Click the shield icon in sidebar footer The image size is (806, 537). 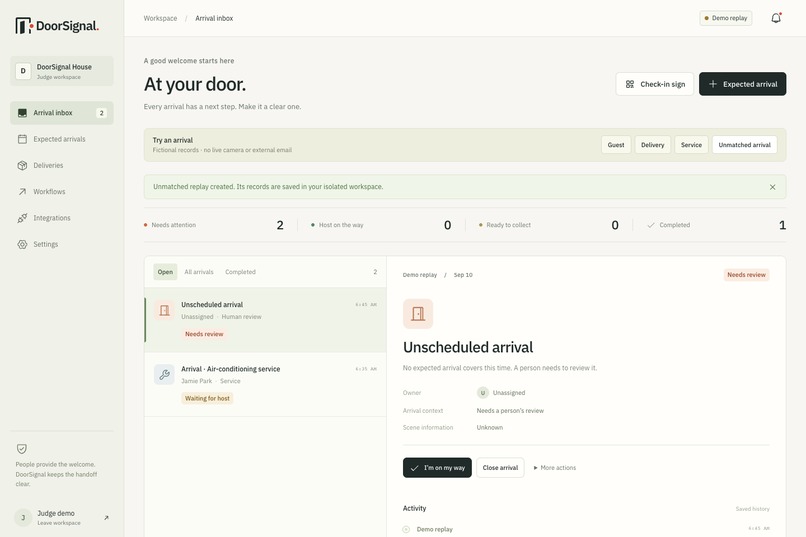click(x=22, y=449)
